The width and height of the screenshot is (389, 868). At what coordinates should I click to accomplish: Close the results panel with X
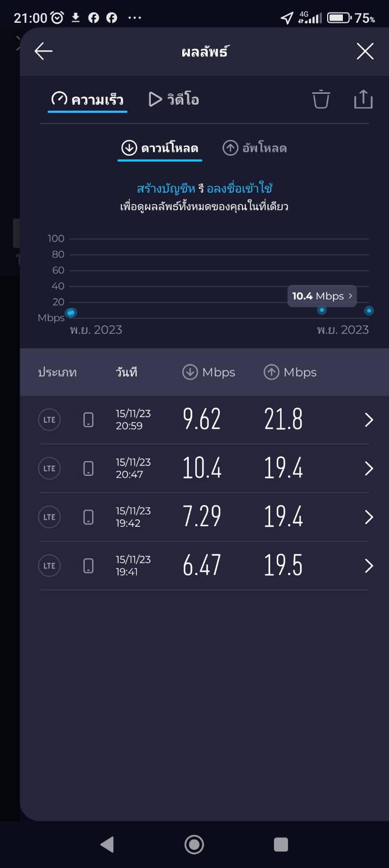pyautogui.click(x=365, y=52)
